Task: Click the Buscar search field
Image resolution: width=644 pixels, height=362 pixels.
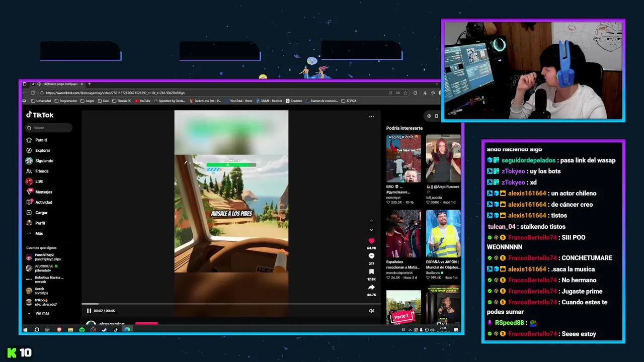Action: point(49,128)
